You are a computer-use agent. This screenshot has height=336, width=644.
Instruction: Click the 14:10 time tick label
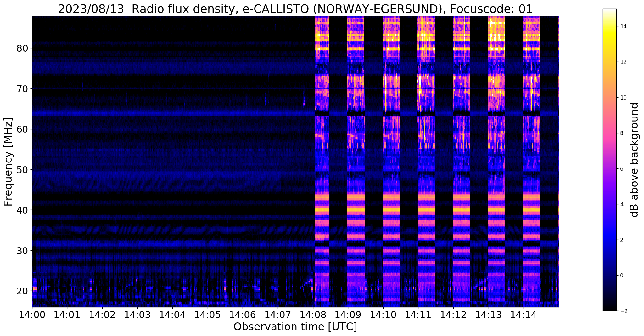[x=383, y=315]
